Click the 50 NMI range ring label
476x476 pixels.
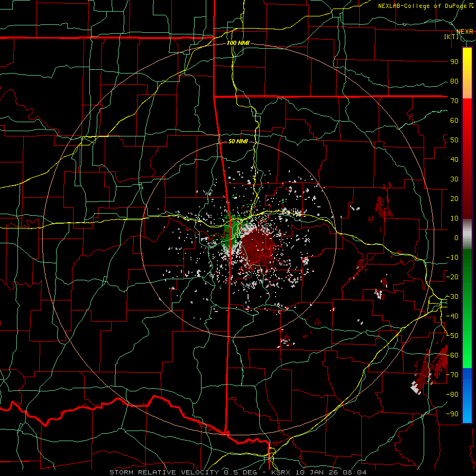tap(238, 141)
